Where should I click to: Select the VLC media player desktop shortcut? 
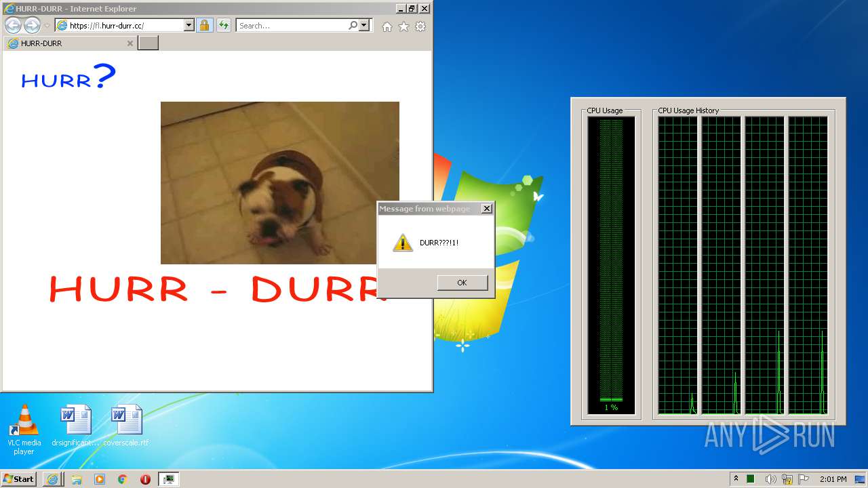24,430
